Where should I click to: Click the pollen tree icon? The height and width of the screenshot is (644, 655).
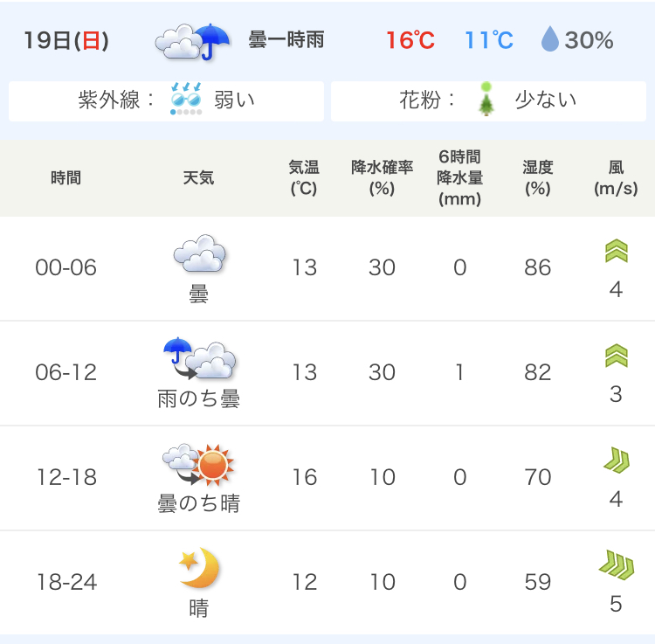tap(486, 99)
